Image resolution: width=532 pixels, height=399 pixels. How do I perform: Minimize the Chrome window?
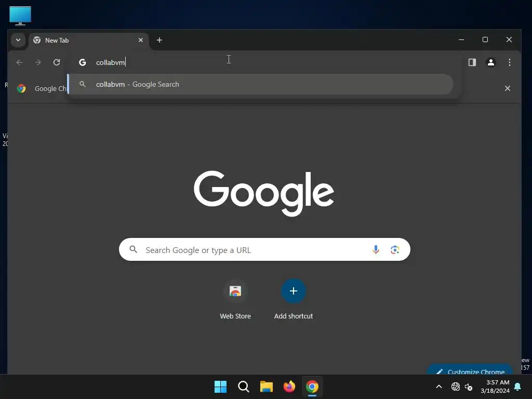[461, 39]
